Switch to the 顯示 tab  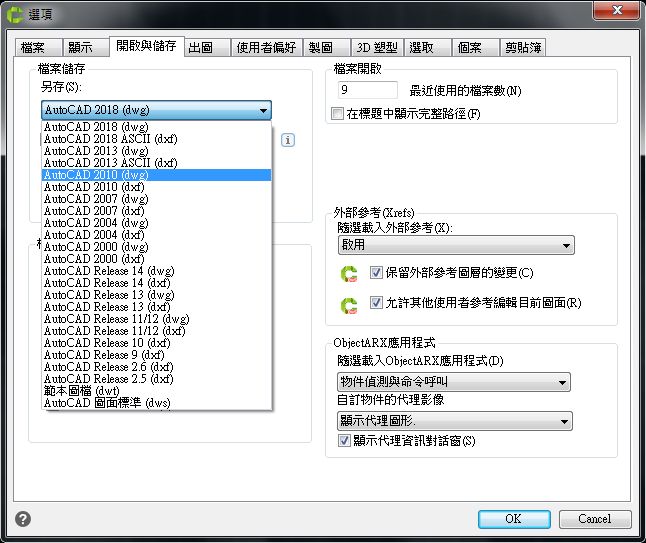click(86, 47)
